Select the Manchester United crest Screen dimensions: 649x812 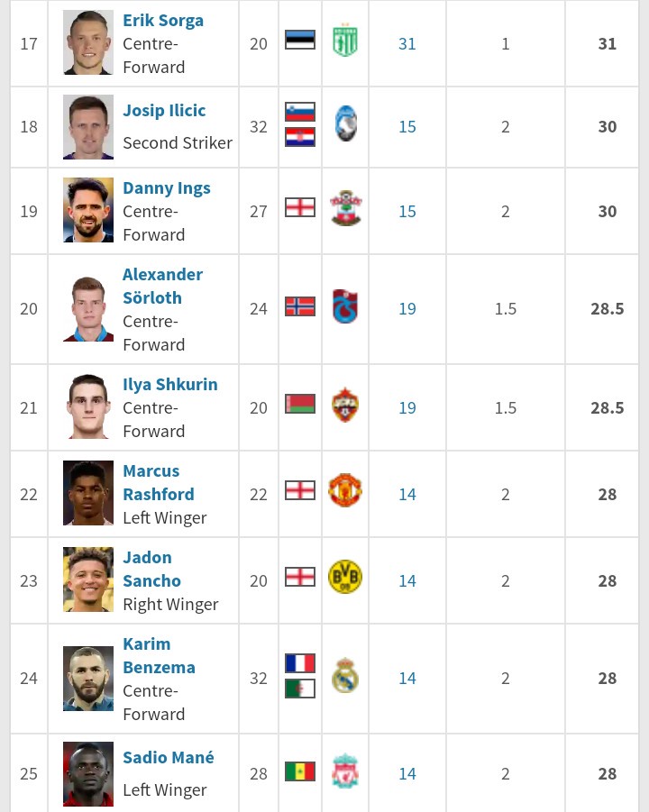point(345,491)
